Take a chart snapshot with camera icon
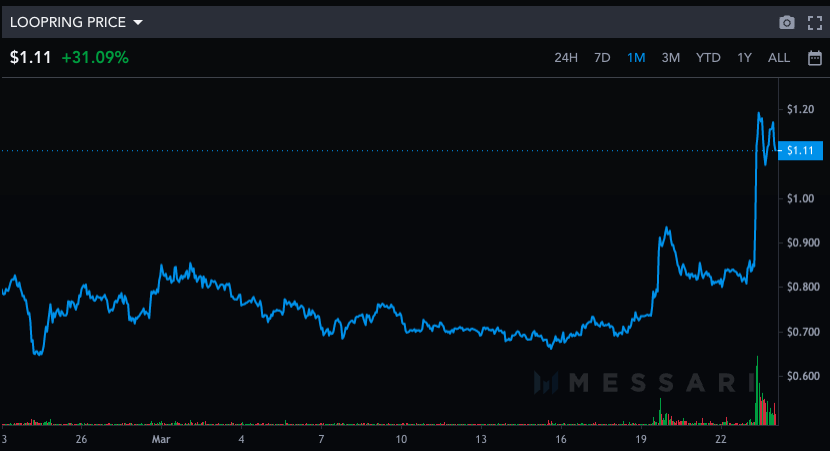Image resolution: width=830 pixels, height=451 pixels. pos(787,23)
